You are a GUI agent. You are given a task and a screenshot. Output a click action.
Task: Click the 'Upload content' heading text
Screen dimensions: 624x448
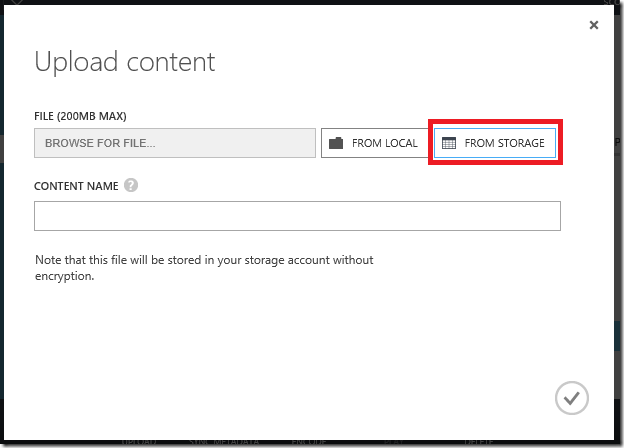(x=125, y=62)
